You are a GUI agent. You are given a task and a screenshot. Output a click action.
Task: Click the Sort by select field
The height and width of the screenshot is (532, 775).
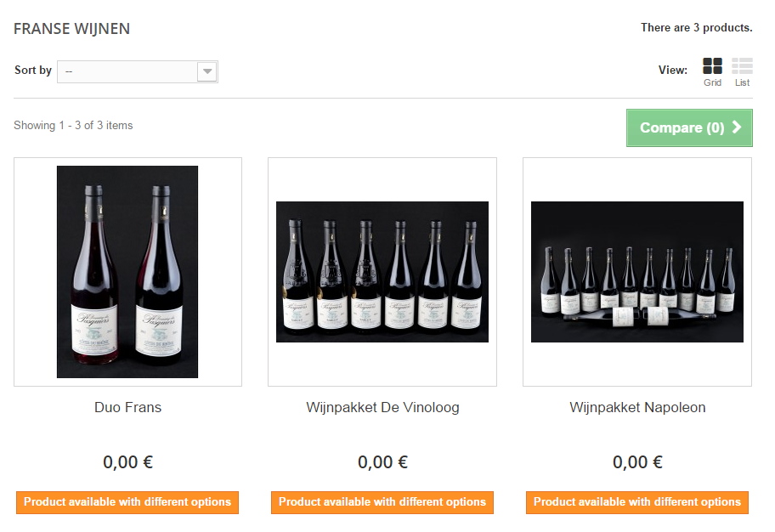(127, 71)
